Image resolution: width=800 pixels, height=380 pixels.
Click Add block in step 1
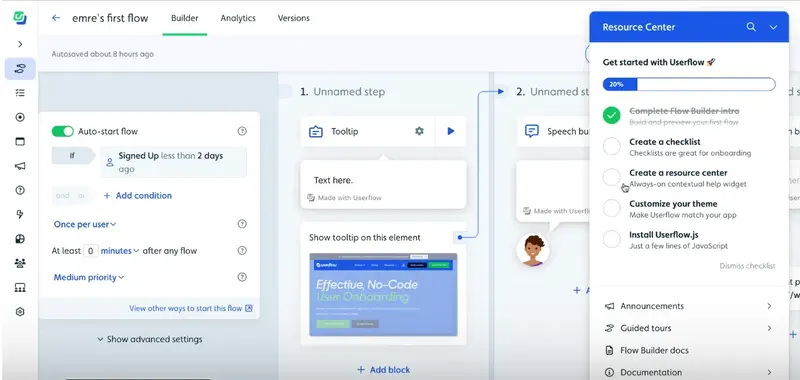[x=383, y=370]
